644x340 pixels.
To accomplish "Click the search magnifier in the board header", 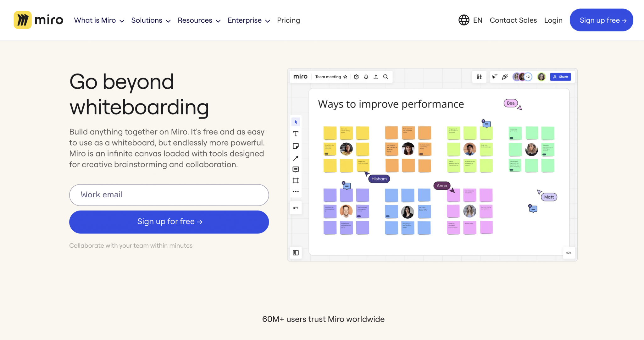I will [385, 76].
